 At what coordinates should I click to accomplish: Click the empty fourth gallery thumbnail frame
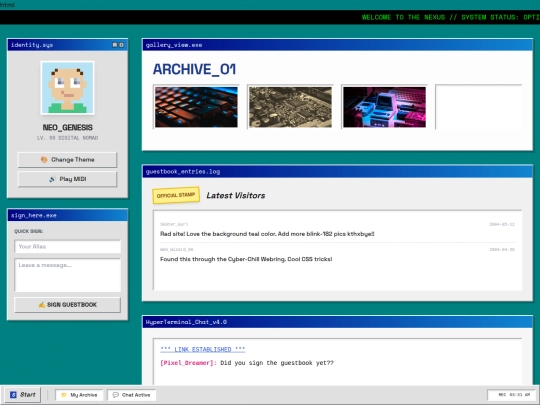[479, 107]
